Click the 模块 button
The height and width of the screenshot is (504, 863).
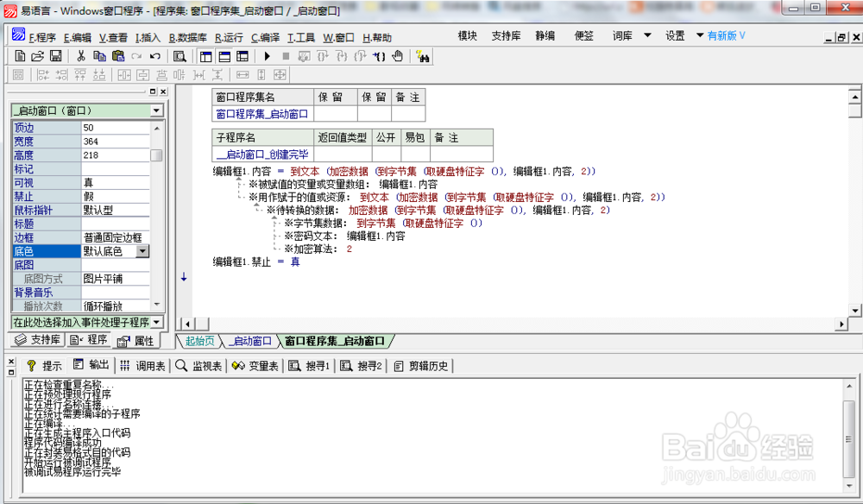click(467, 35)
